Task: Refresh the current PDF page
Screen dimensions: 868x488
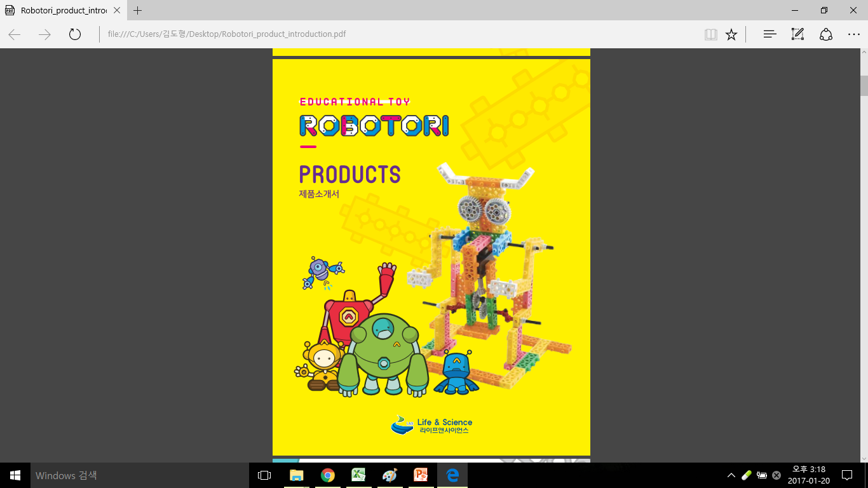Action: coord(75,34)
